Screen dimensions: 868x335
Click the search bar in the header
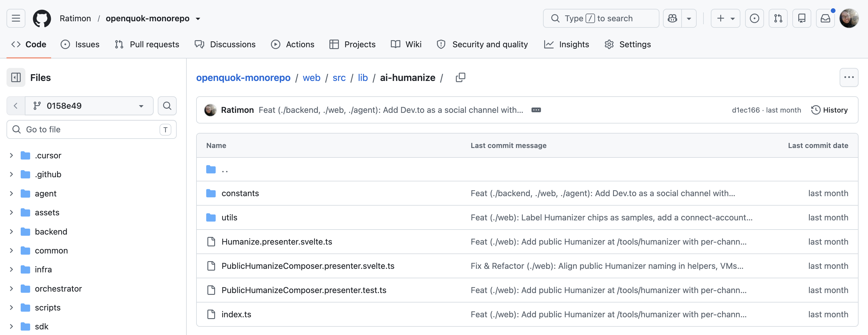click(601, 18)
